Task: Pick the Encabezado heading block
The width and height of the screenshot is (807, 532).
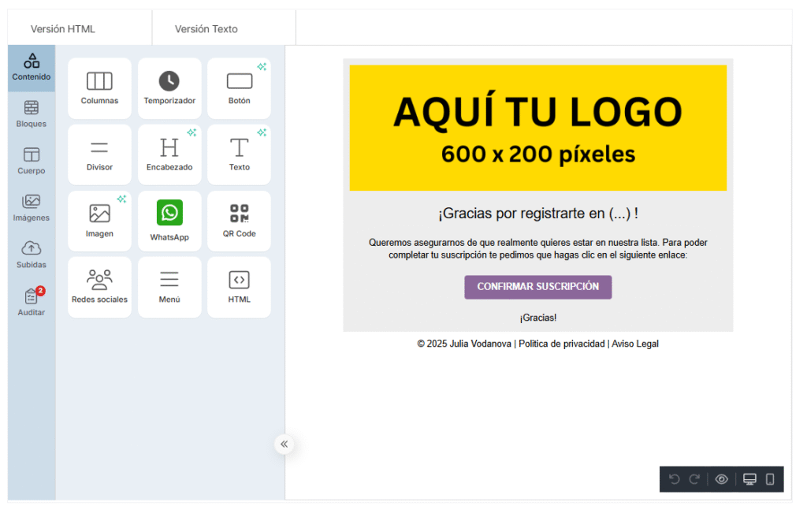Action: (169, 154)
